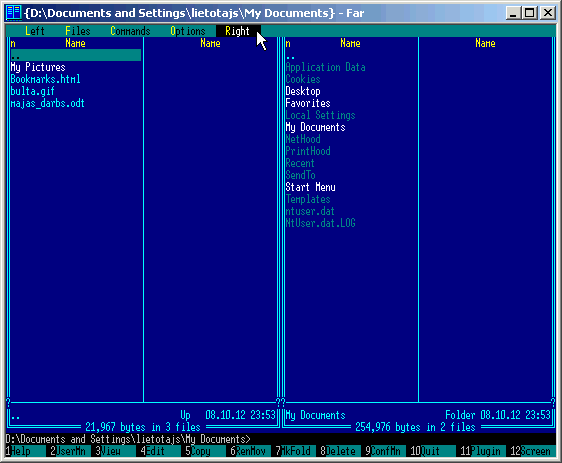Image resolution: width=562 pixels, height=463 pixels.
Task: Select the Recent folder
Action: tap(300, 163)
